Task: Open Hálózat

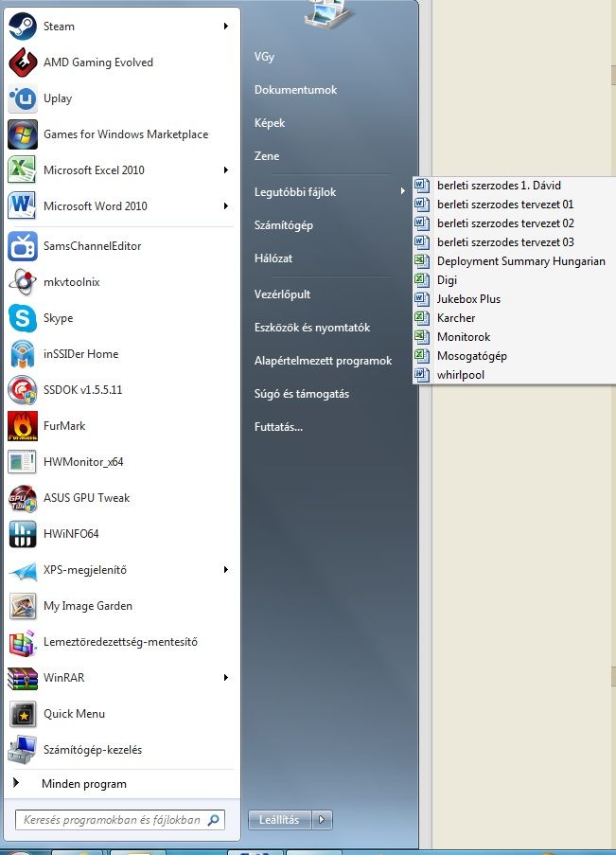Action: pyautogui.click(x=273, y=258)
